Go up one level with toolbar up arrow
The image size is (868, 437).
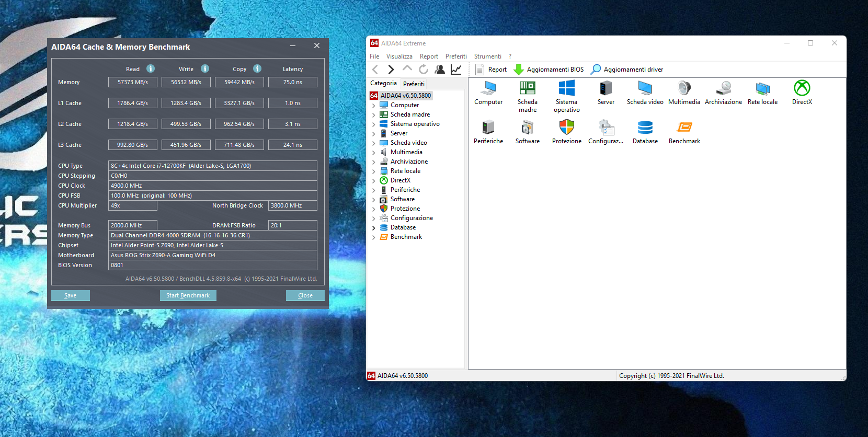tap(407, 69)
